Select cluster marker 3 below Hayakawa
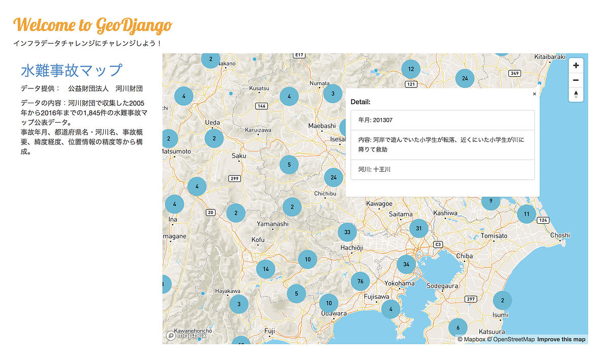 [239, 305]
